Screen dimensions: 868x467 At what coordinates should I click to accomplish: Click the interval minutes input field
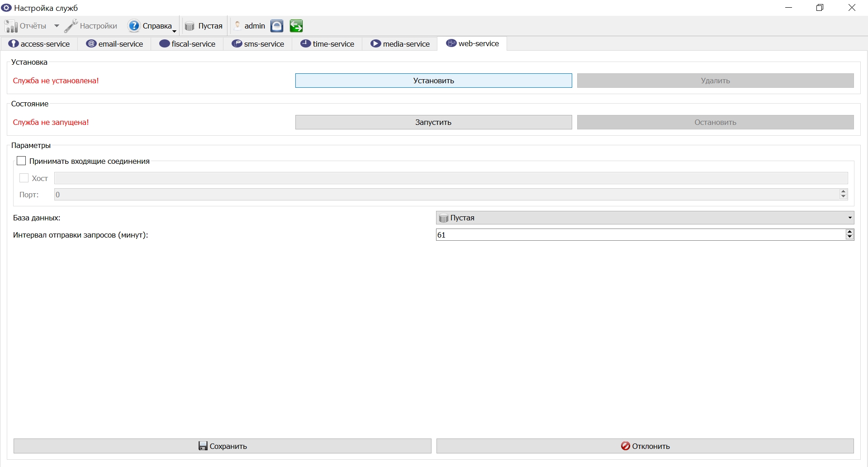[x=640, y=234]
